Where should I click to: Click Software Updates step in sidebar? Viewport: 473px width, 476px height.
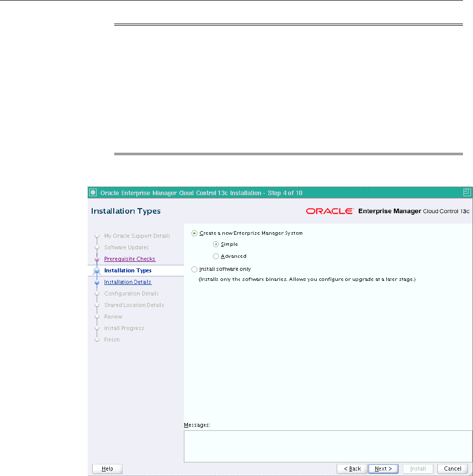pos(126,247)
